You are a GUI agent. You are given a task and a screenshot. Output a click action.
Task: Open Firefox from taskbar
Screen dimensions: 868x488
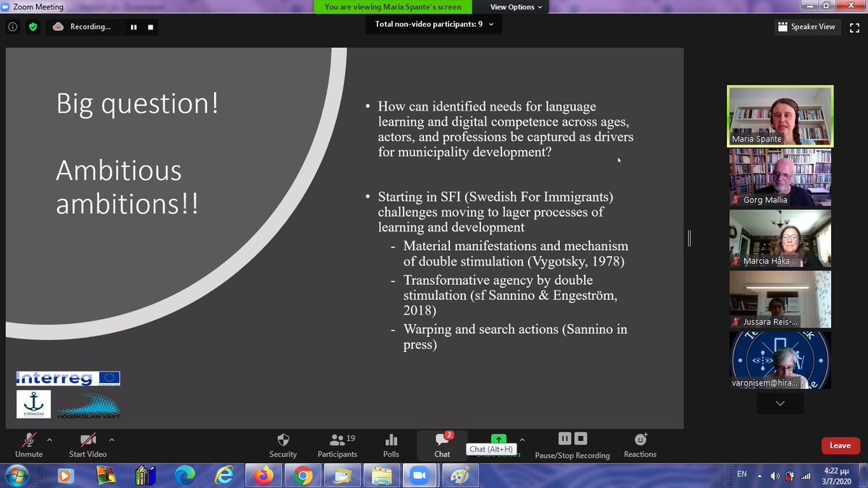point(264,476)
